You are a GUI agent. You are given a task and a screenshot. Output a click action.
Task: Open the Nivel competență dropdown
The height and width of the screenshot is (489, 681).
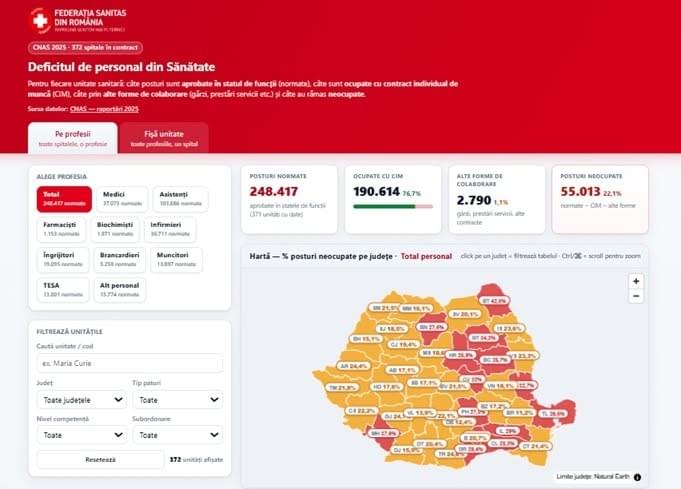click(82, 435)
